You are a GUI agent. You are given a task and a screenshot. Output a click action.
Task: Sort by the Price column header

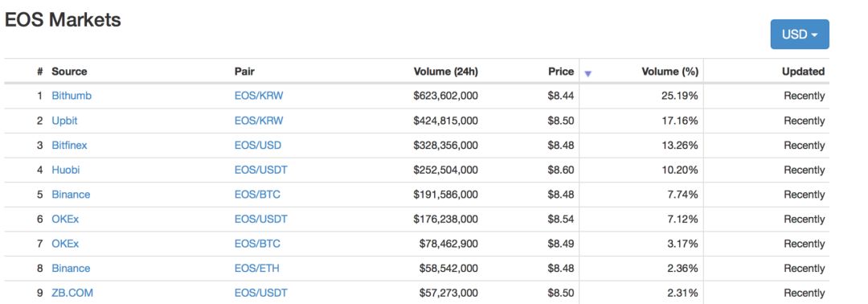(x=561, y=72)
